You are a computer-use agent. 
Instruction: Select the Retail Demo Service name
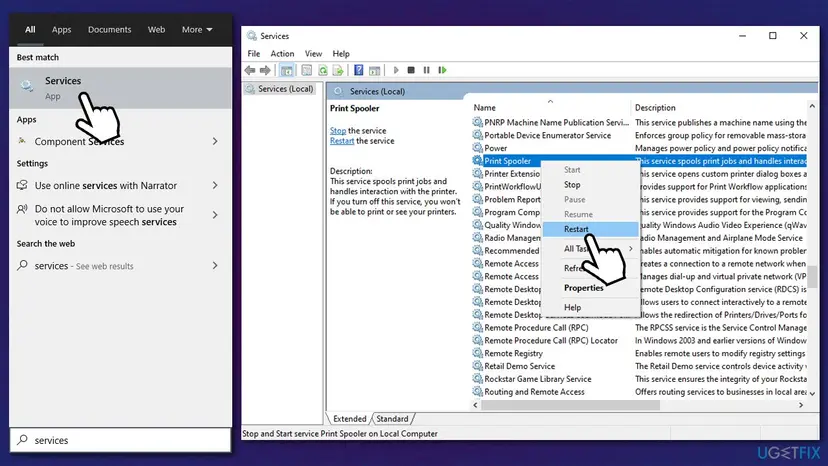(520, 366)
